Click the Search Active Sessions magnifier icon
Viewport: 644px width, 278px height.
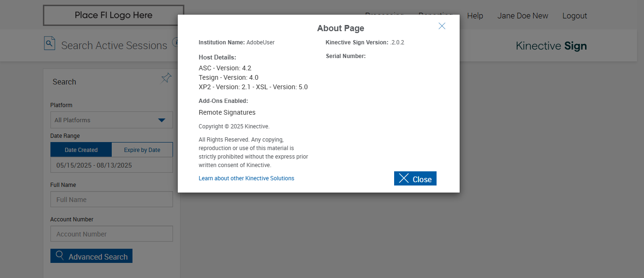click(x=50, y=43)
